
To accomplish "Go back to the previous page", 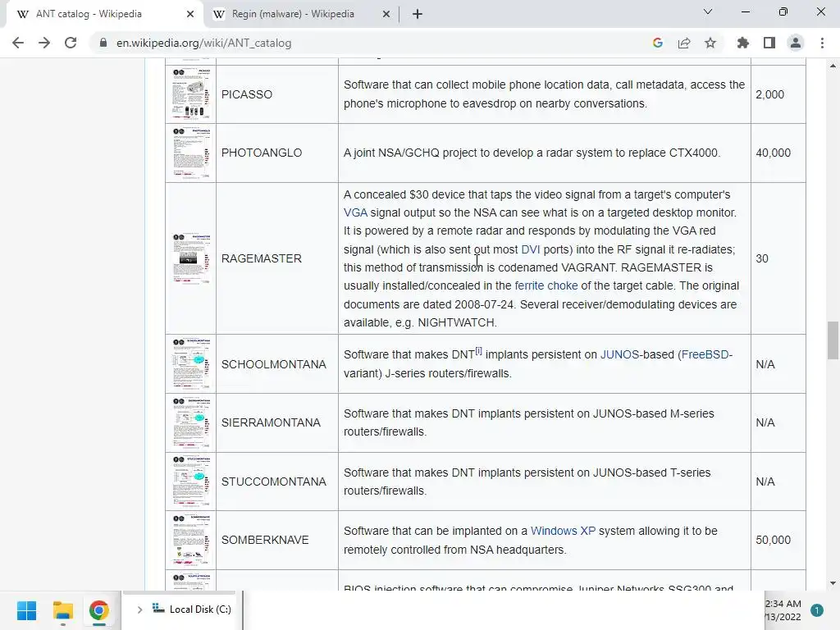I will point(18,43).
